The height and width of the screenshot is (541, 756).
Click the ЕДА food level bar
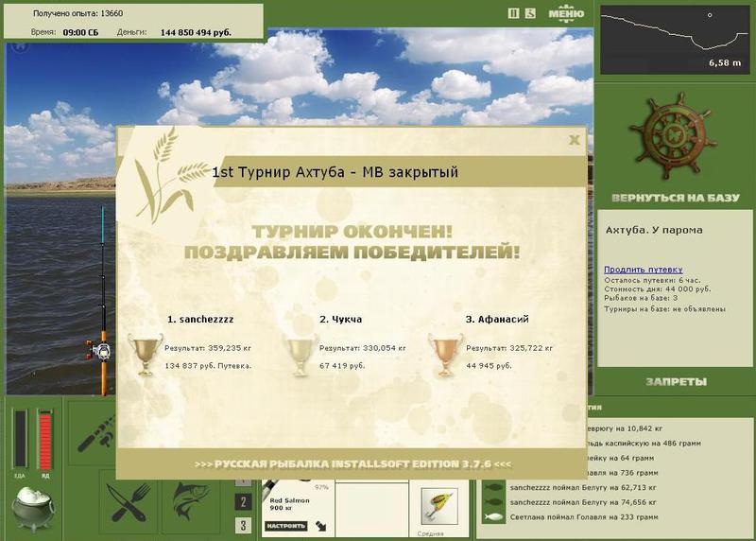(x=20, y=438)
